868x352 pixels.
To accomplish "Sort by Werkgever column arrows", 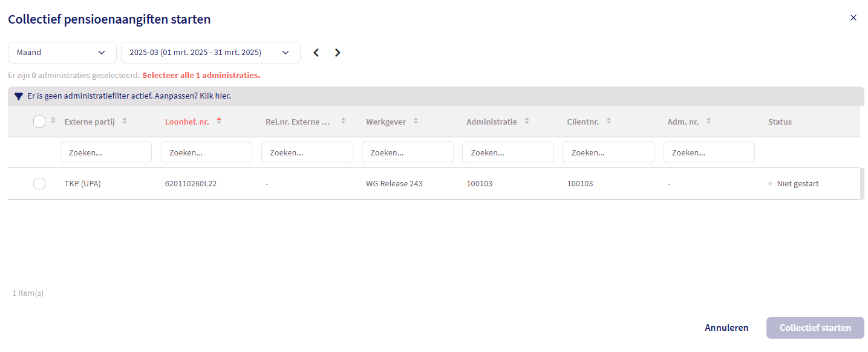I will (x=416, y=121).
